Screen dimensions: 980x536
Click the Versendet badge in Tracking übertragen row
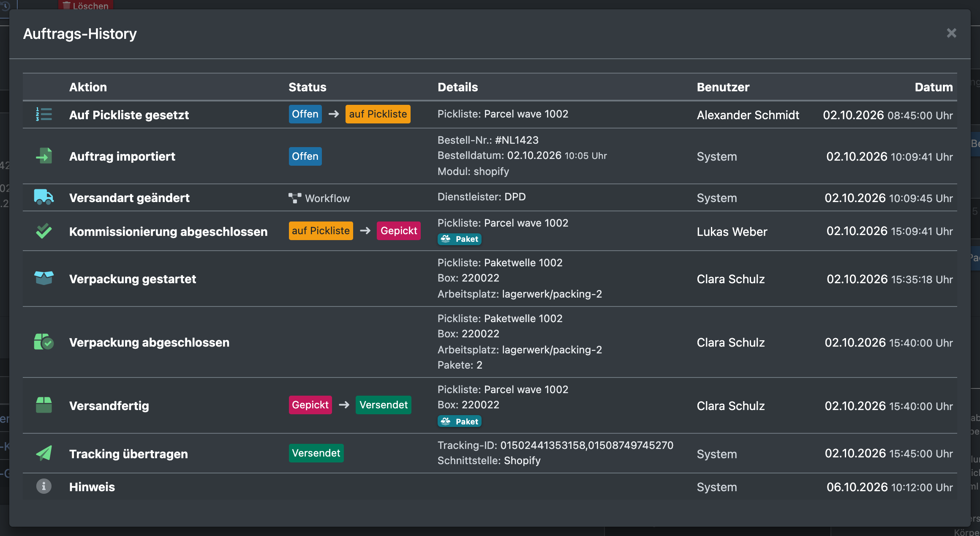coord(316,453)
